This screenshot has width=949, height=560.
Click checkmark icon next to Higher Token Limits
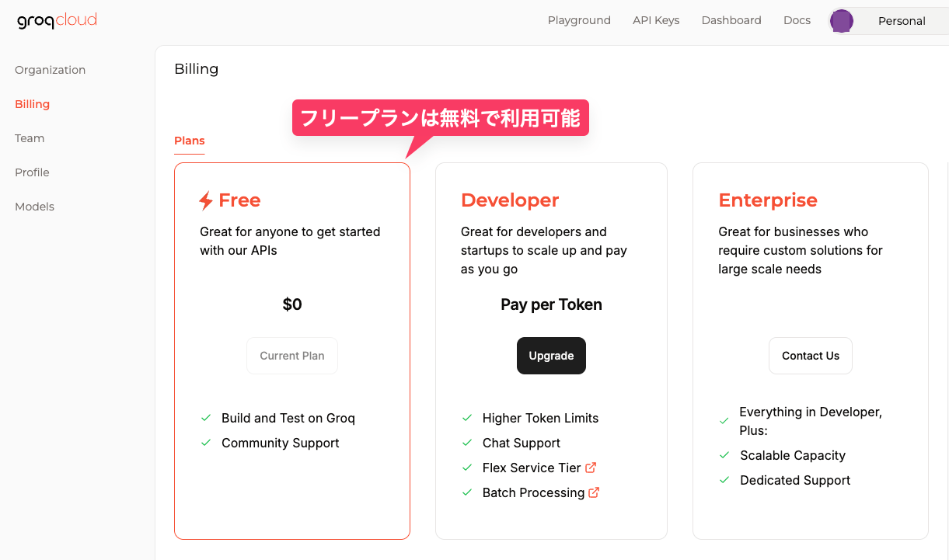pyautogui.click(x=467, y=418)
